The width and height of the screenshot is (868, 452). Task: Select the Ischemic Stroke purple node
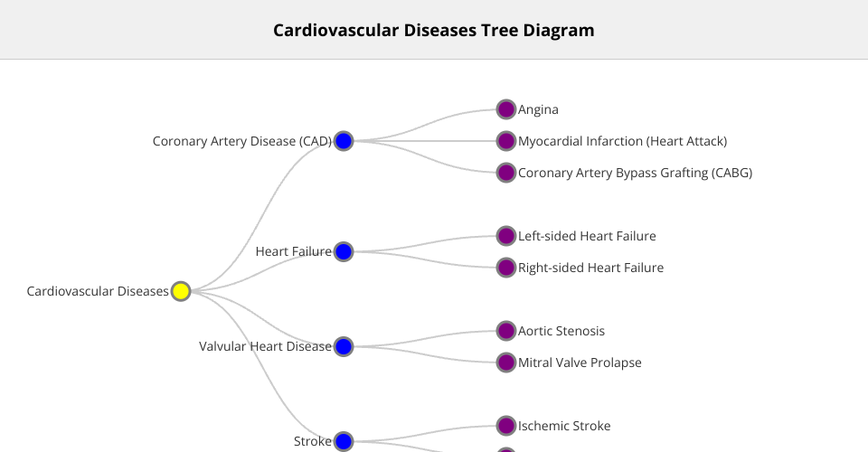tap(506, 426)
